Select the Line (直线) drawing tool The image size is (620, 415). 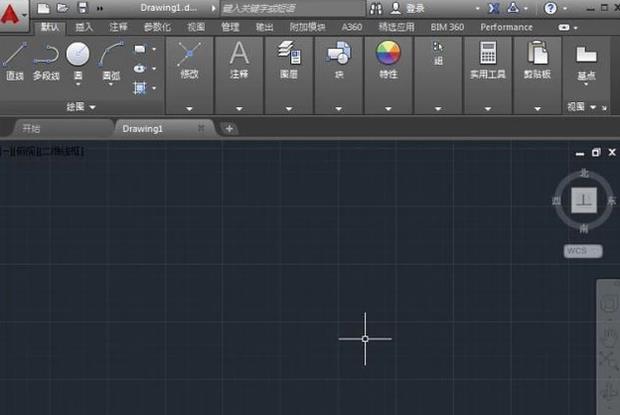[14, 59]
